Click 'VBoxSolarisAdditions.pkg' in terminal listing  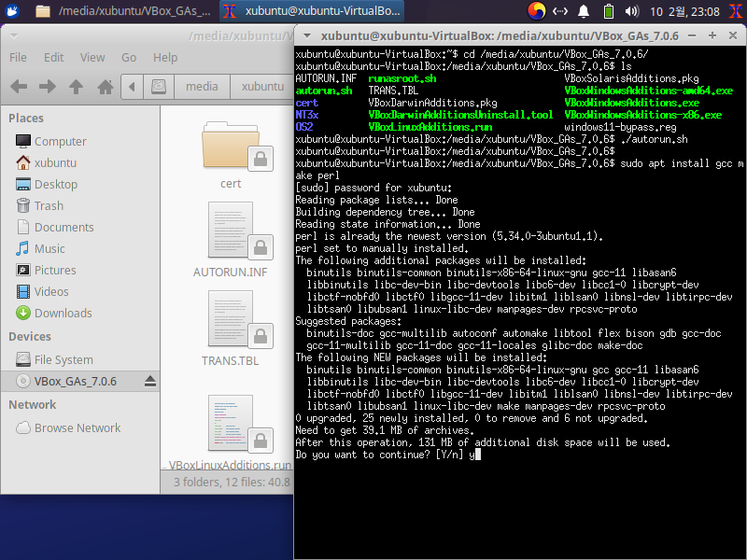[x=631, y=78]
